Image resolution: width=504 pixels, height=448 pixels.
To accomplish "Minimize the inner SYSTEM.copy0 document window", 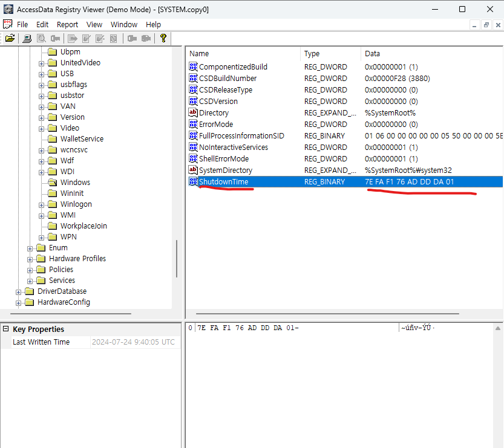I will pos(474,25).
